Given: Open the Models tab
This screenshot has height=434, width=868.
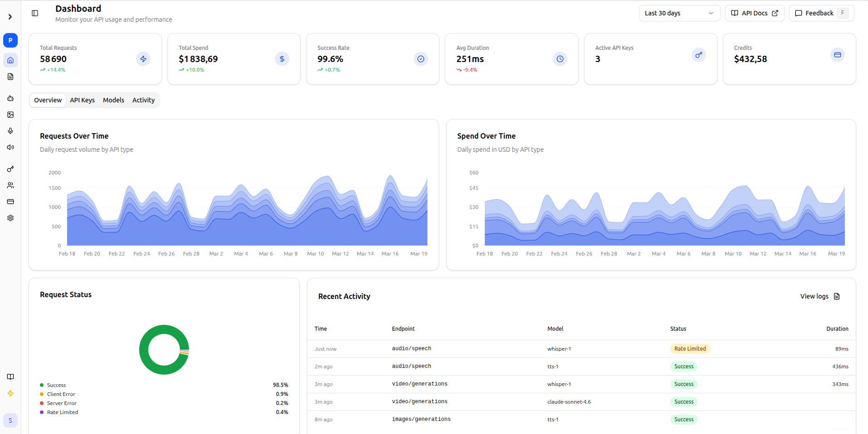Looking at the screenshot, I should 113,100.
